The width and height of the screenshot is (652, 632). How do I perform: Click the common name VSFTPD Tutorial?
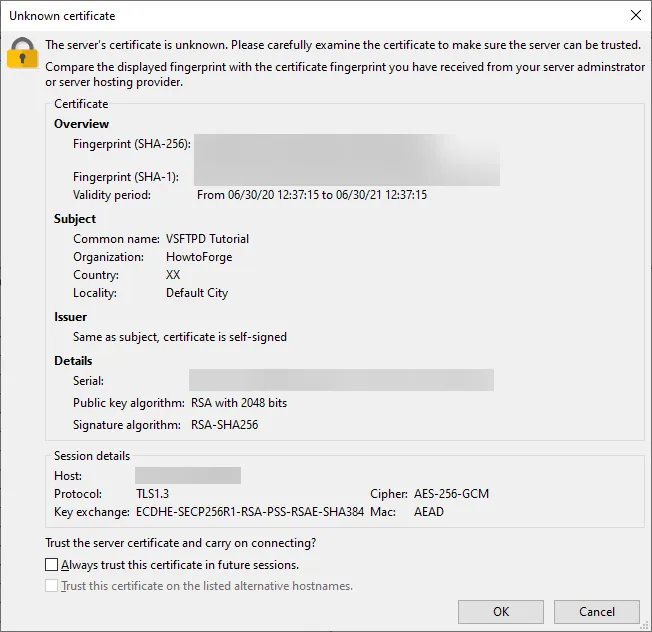[207, 239]
